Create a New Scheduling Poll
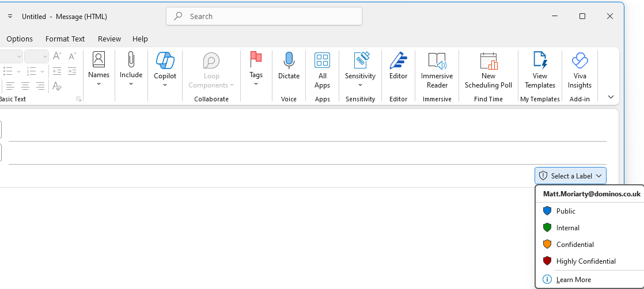 [488, 70]
